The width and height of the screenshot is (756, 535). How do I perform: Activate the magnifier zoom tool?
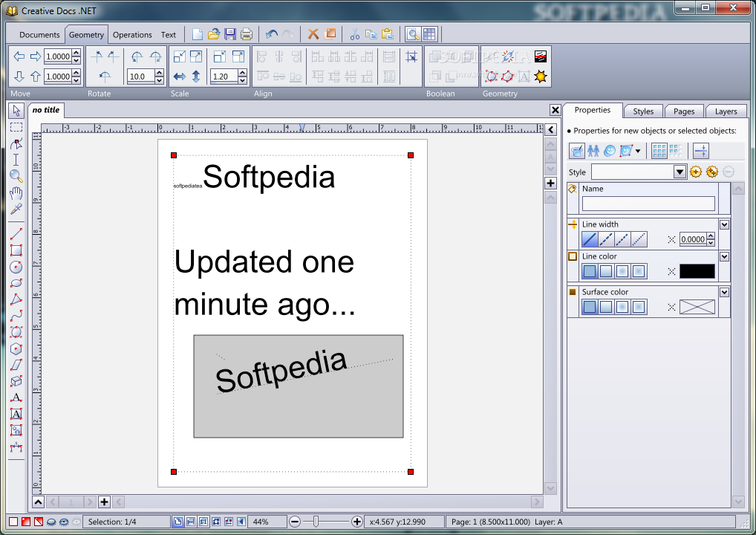pyautogui.click(x=16, y=176)
